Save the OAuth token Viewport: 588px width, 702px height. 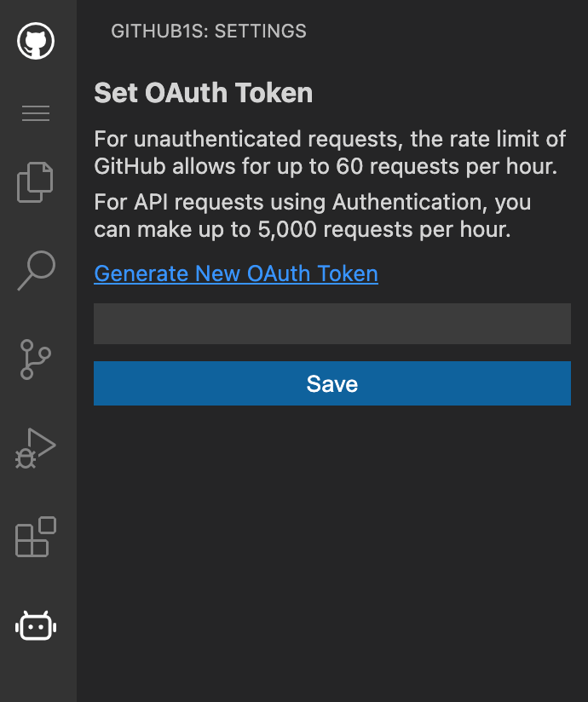pyautogui.click(x=332, y=383)
